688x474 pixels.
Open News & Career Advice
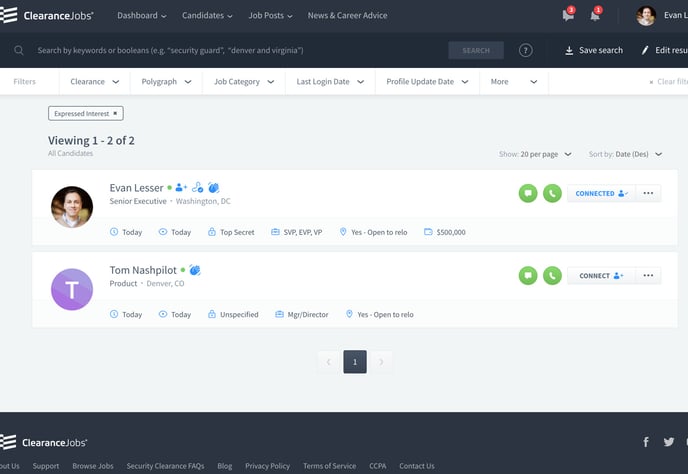[x=348, y=15]
